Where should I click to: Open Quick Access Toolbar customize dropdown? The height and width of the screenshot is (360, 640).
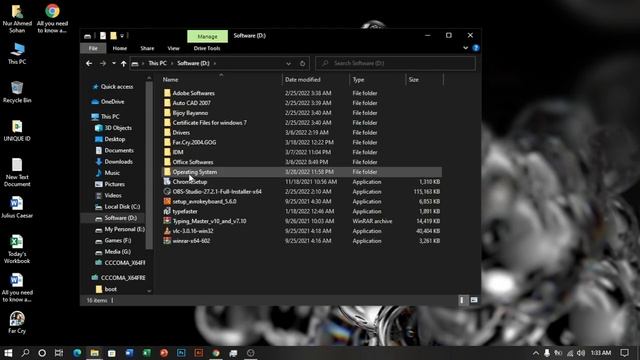122,36
